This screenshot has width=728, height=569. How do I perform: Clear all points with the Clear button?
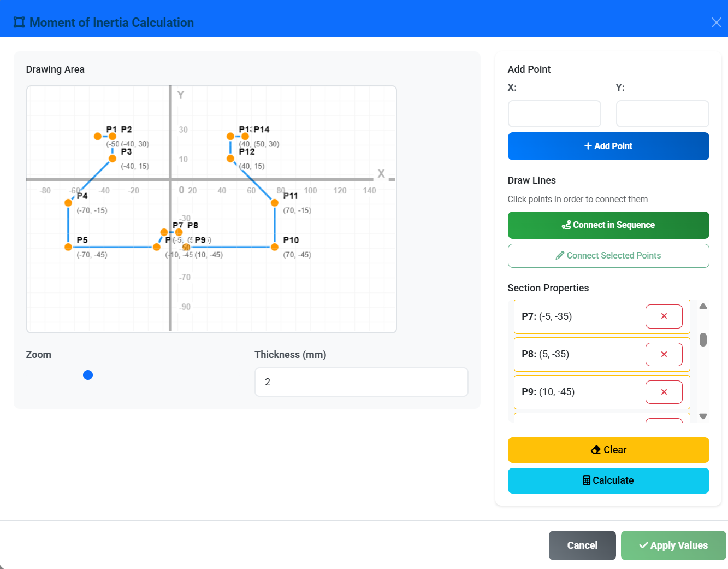click(608, 450)
